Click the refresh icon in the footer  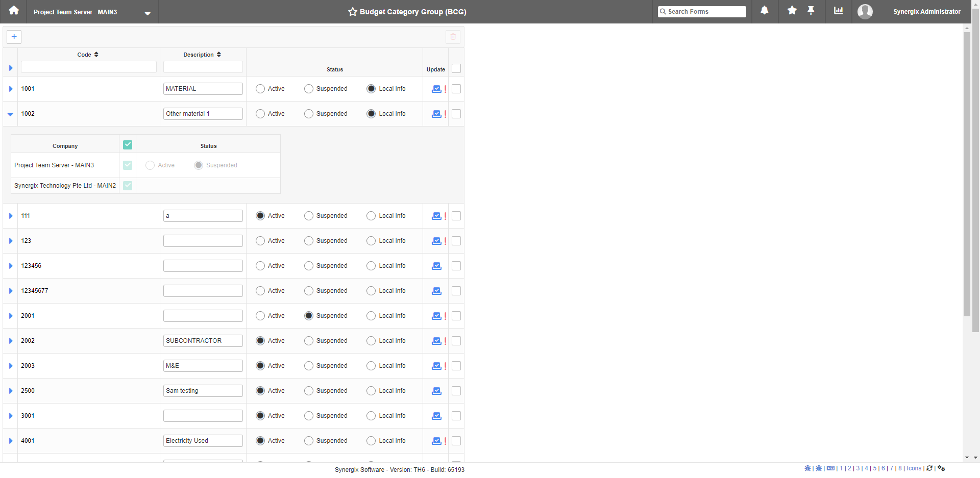point(929,468)
